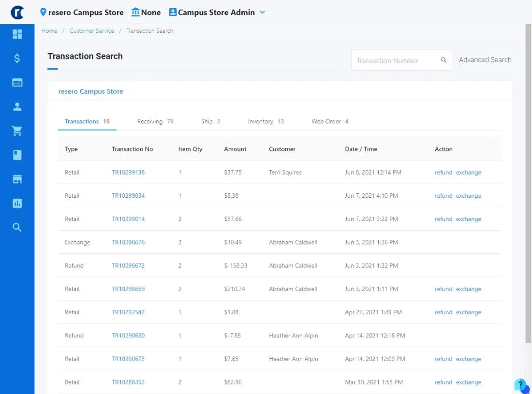Go to Customer Service breadcrumb link

pos(91,31)
